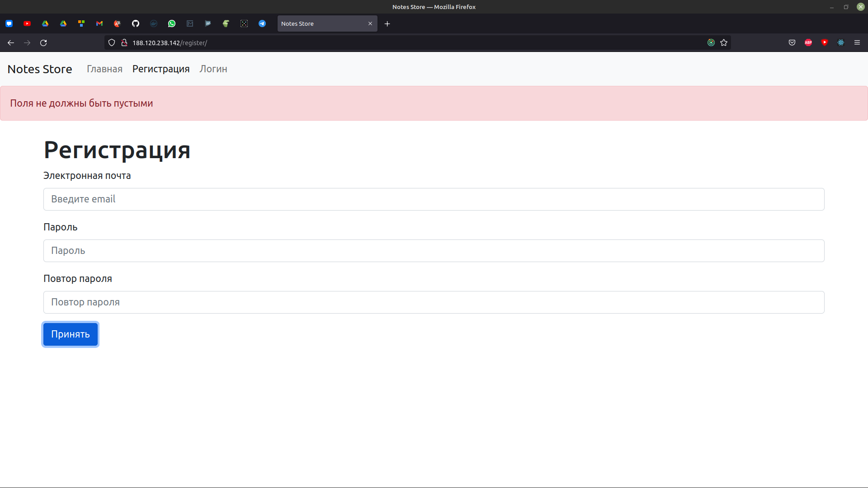Open the WhatsApp pinned tab
The image size is (868, 488).
click(x=172, y=23)
